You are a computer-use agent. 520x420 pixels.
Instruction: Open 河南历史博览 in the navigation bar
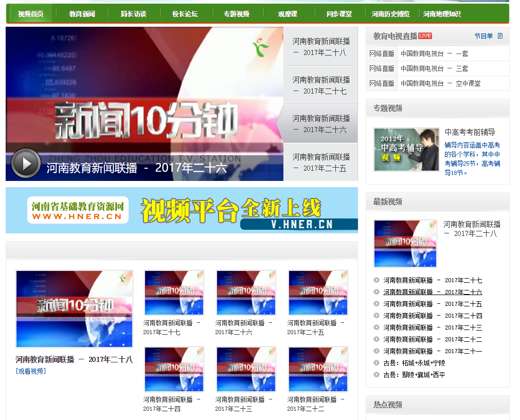pos(391,14)
